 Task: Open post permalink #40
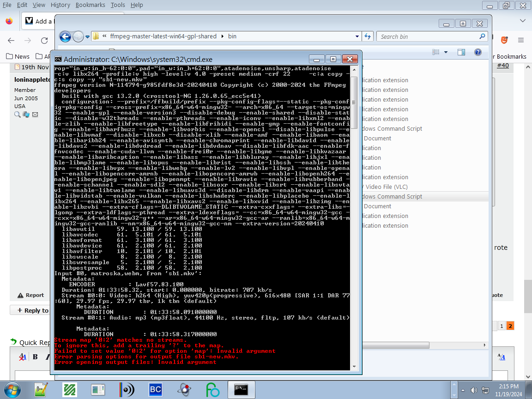(503, 66)
